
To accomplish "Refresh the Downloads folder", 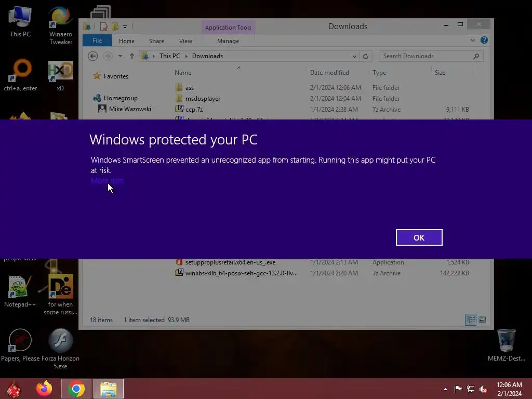I will pos(366,56).
